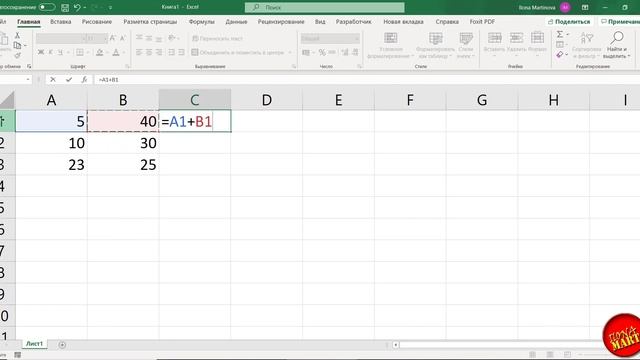Open Найти и выделить menu
Viewport: 640px width, 360px height.
[617, 45]
